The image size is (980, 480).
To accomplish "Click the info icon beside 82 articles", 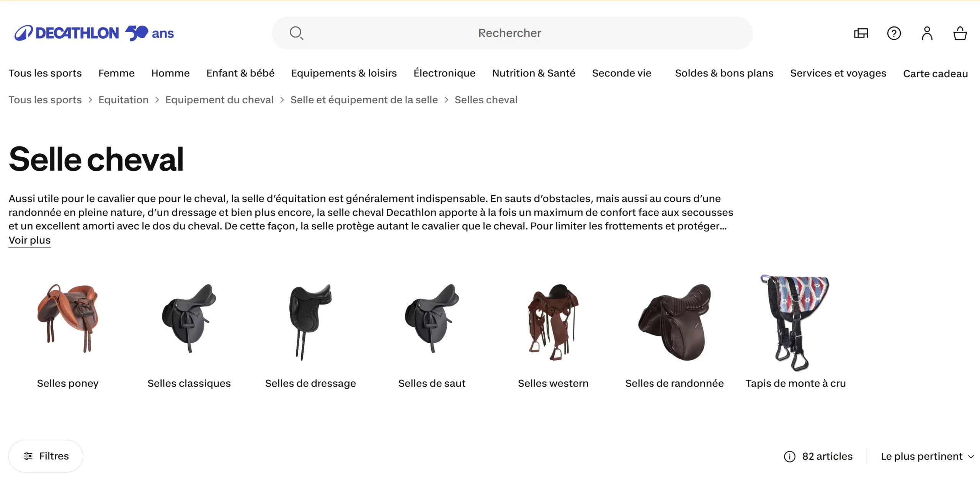I will (x=789, y=456).
